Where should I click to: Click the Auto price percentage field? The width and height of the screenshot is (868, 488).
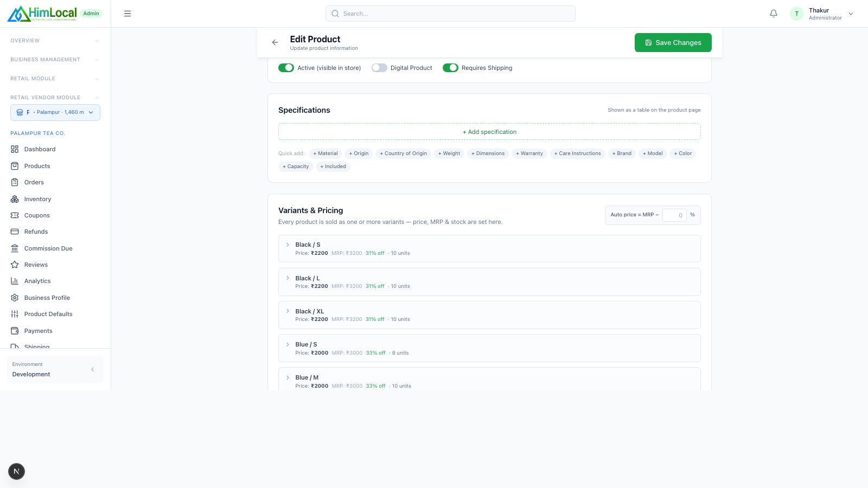point(674,215)
